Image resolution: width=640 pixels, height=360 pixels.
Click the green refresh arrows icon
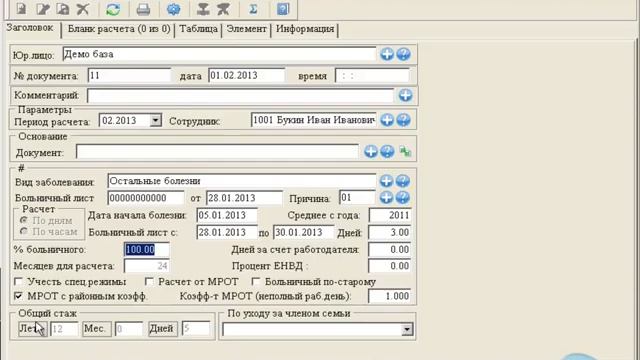(x=113, y=9)
